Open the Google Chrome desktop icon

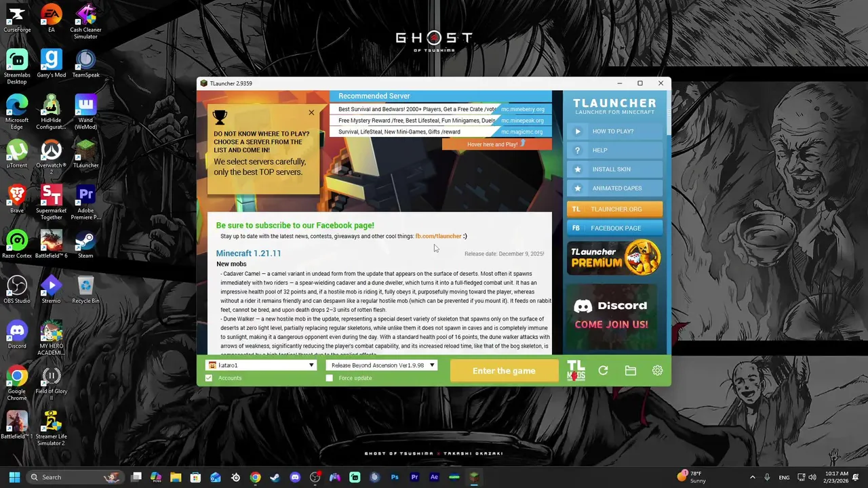click(17, 384)
